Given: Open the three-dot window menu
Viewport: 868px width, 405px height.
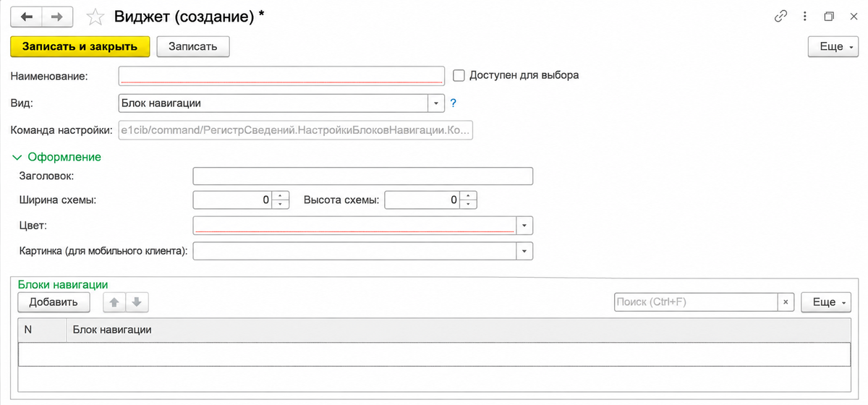Looking at the screenshot, I should pyautogui.click(x=805, y=17).
